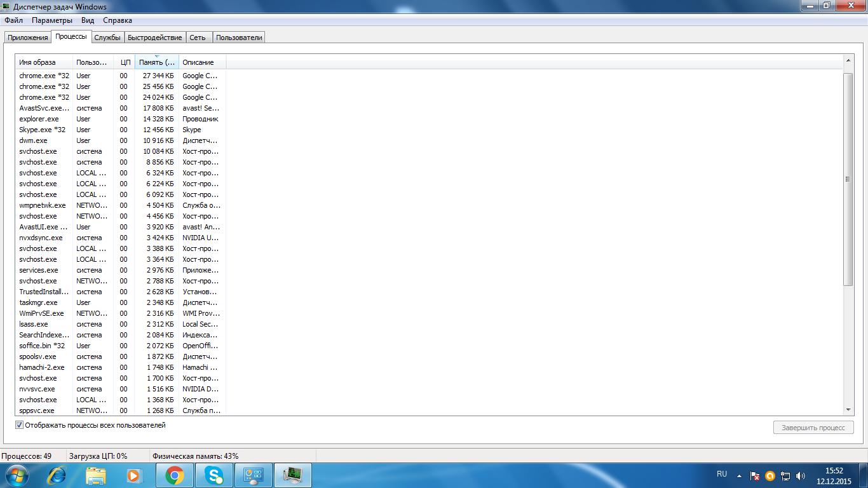Open the Параметры menu
The width and height of the screenshot is (868, 488).
[x=53, y=20]
